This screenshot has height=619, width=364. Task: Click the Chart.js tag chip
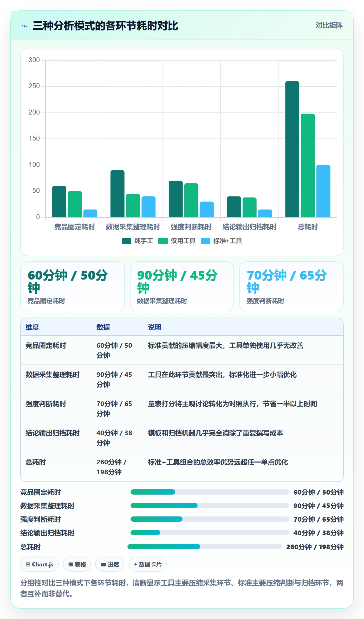(40, 564)
